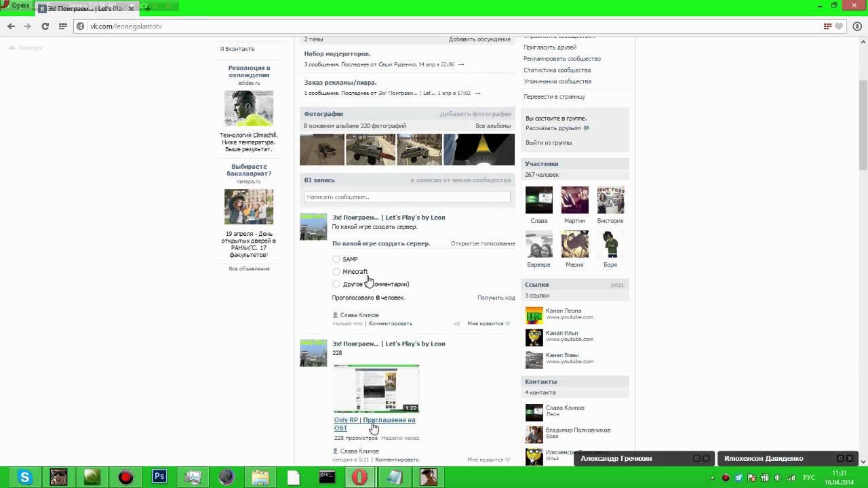
Task: Open Рекламировать сообщество
Action: 562,59
